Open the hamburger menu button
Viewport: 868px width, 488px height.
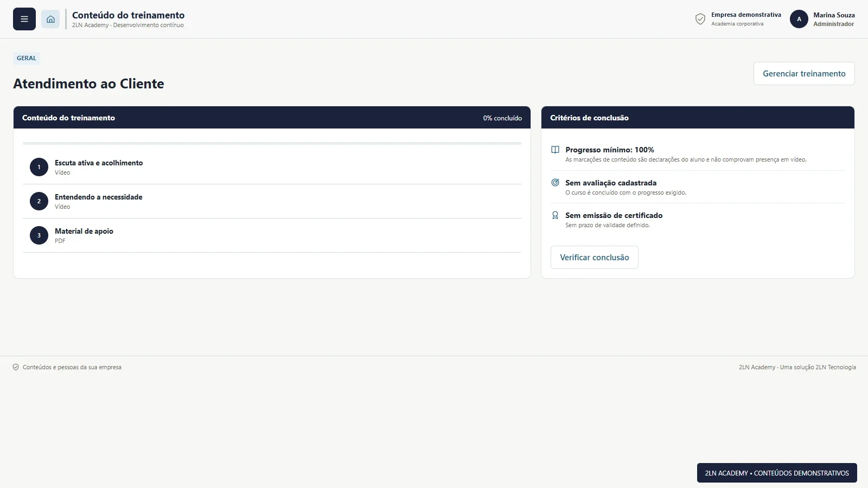[x=24, y=19]
